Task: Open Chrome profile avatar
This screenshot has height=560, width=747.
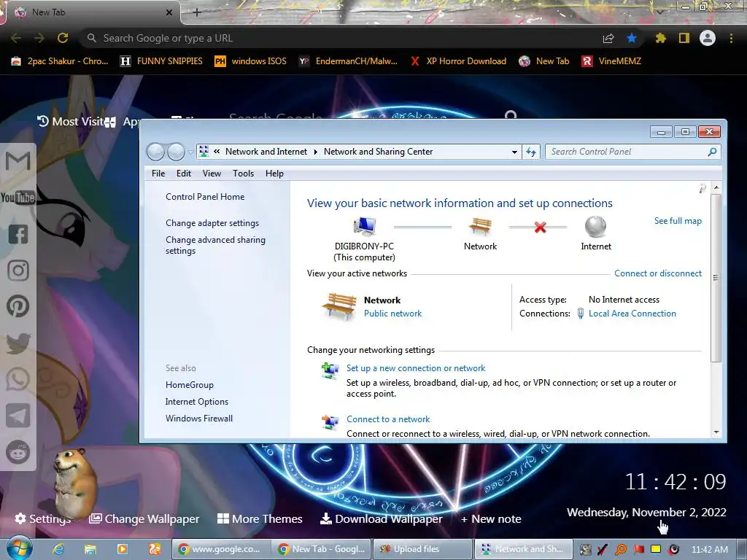Action: click(708, 38)
